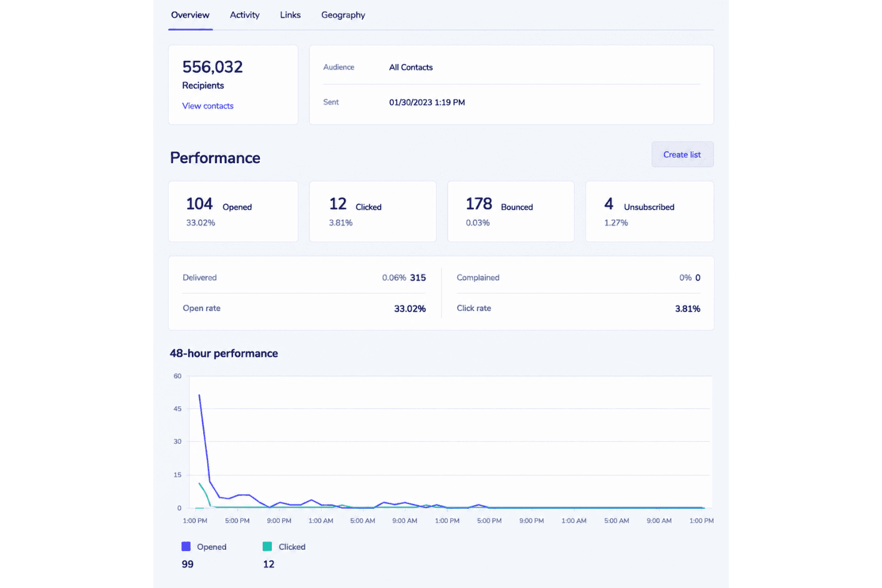This screenshot has height=588, width=882.
Task: Click the Clicked legend label
Action: point(292,547)
